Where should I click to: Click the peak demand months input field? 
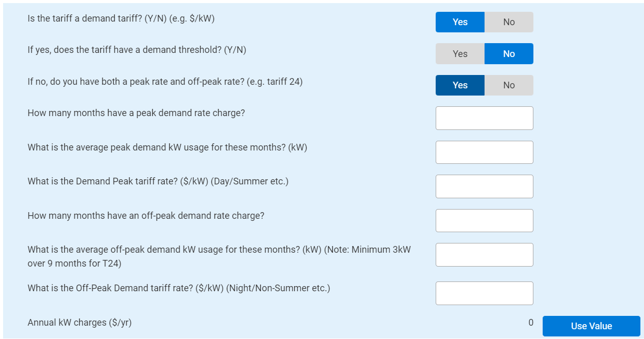(484, 118)
